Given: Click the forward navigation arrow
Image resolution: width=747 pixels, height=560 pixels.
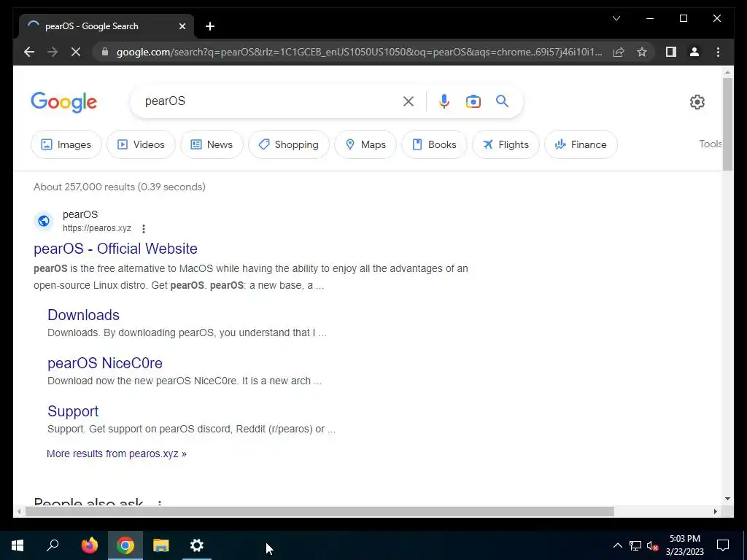Looking at the screenshot, I should 53,52.
